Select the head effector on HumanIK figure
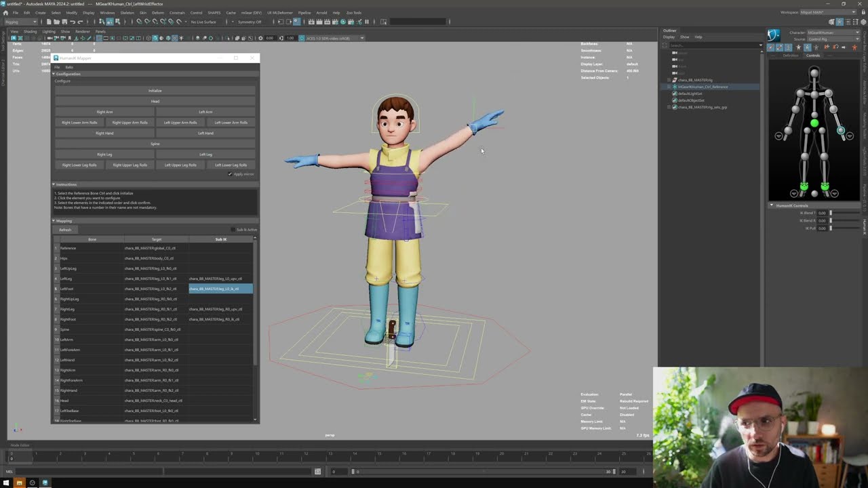The image size is (868, 488). [x=814, y=72]
